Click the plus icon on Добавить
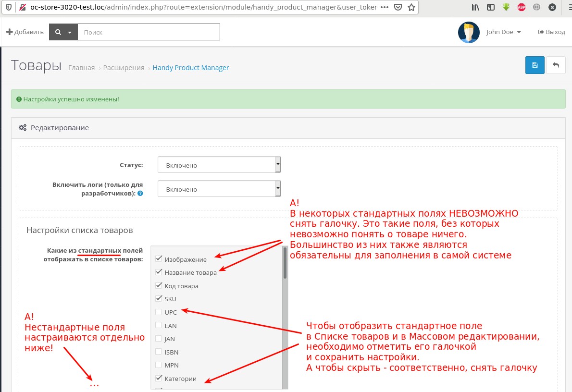Viewport: 572px width, 392px height. (x=10, y=32)
